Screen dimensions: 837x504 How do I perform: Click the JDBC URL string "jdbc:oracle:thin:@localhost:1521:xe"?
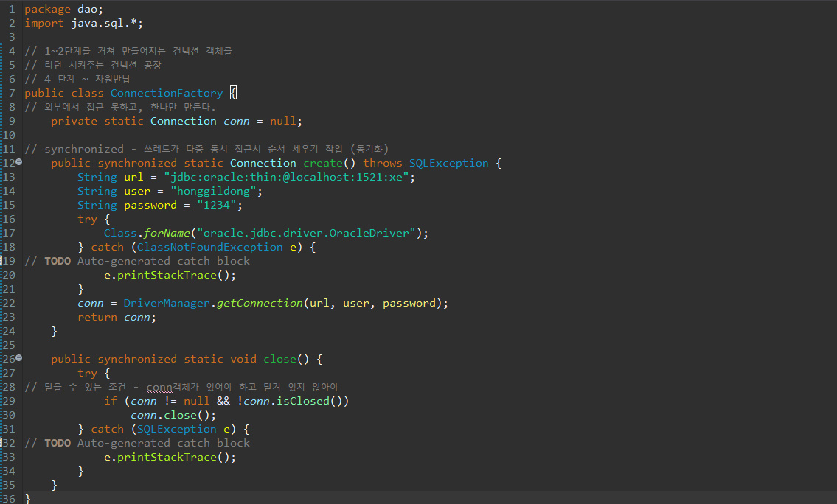point(287,177)
